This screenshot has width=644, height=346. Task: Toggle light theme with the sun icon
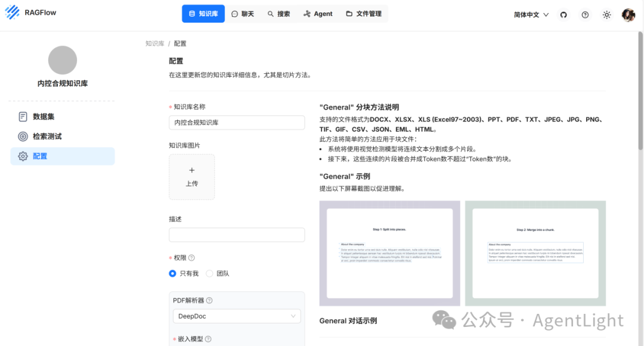coord(606,14)
